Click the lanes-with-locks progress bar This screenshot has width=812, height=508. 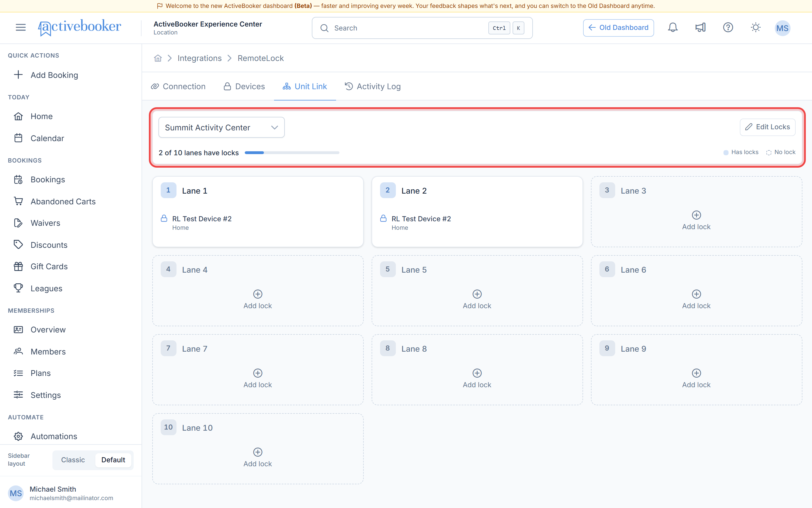[292, 152]
